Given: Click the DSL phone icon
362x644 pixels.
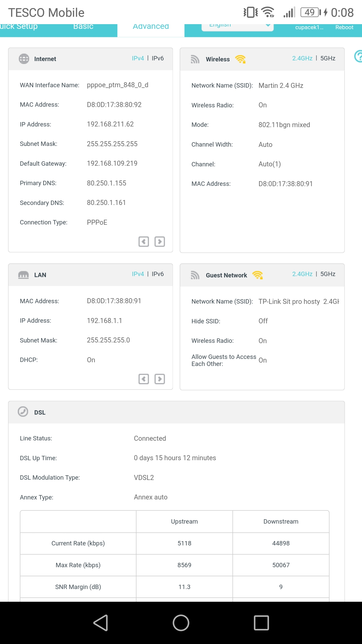Looking at the screenshot, I should [x=23, y=412].
